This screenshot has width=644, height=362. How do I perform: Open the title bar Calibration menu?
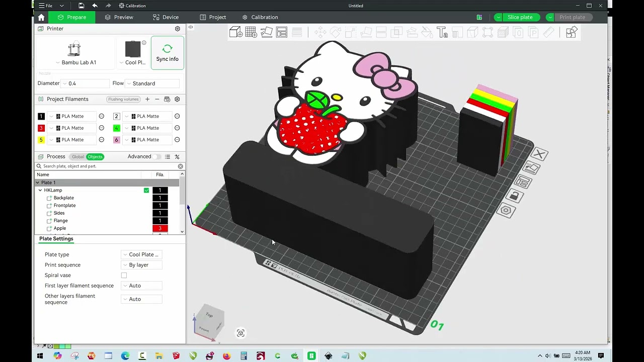[132, 6]
